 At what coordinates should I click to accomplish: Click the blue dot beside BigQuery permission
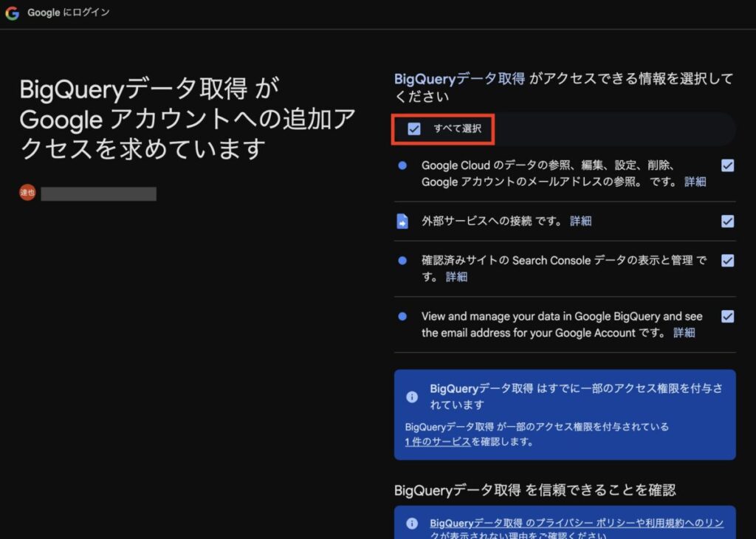point(402,317)
